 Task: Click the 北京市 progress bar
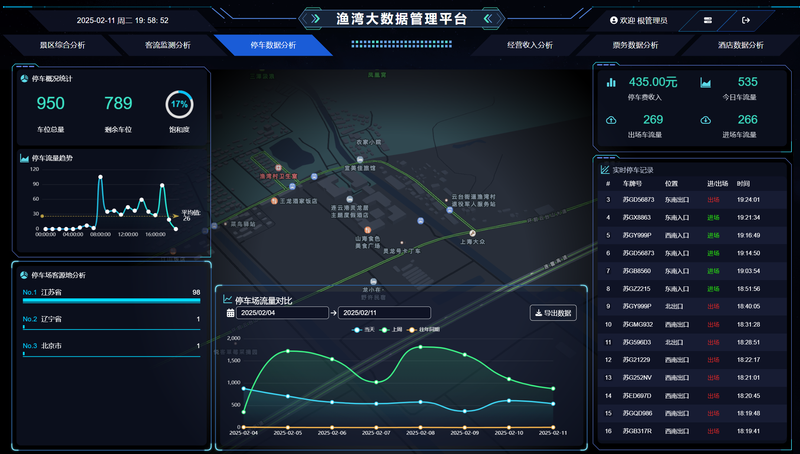tap(111, 355)
